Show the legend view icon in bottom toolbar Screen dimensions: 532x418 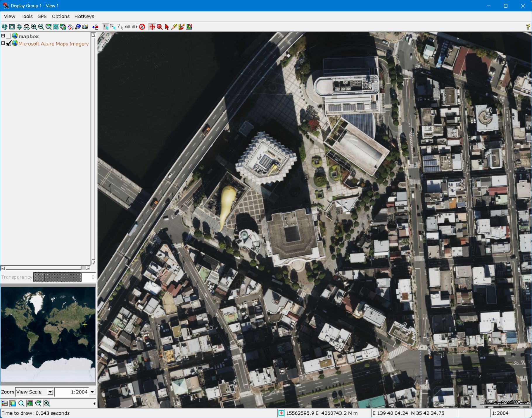pos(5,403)
